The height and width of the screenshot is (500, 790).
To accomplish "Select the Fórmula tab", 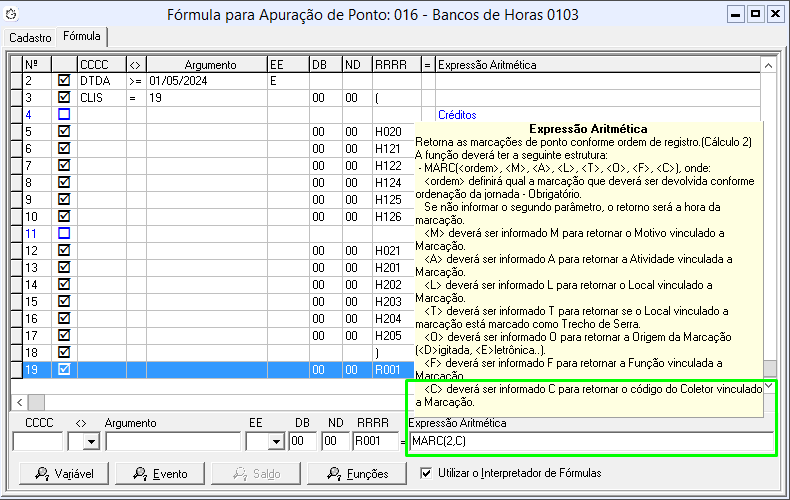I will click(x=82, y=36).
